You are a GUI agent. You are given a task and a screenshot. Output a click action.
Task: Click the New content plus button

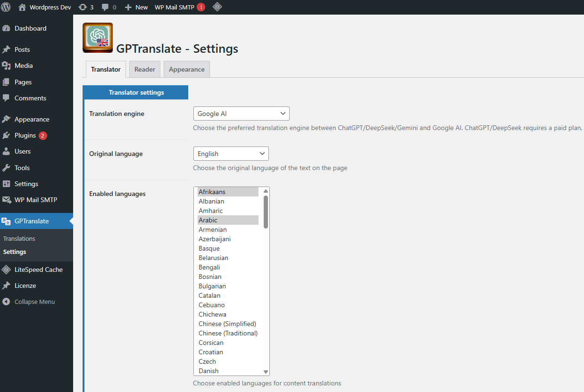click(136, 7)
